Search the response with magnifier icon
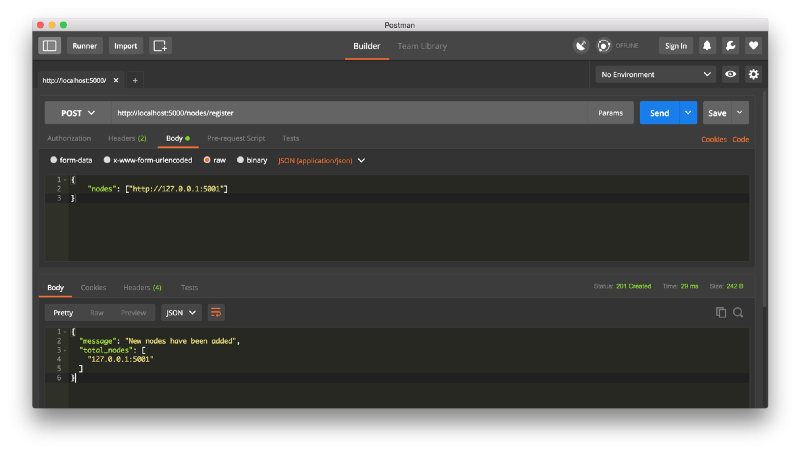This screenshot has width=800, height=454. [x=738, y=312]
